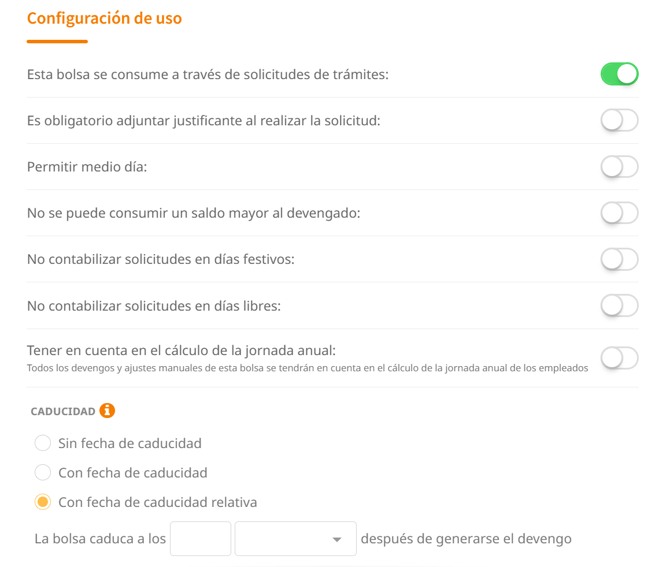Toggle no contabilizar en días festivos
Screen dimensions: 670x567
click(619, 259)
